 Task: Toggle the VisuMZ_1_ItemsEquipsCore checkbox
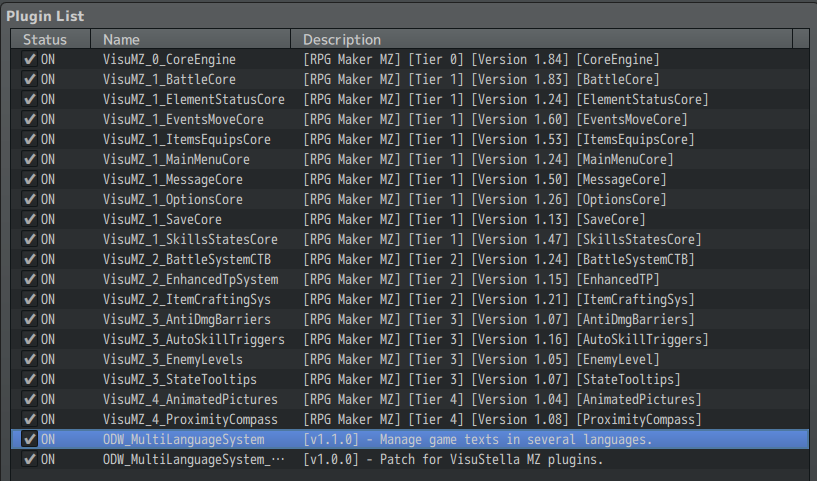(30, 139)
